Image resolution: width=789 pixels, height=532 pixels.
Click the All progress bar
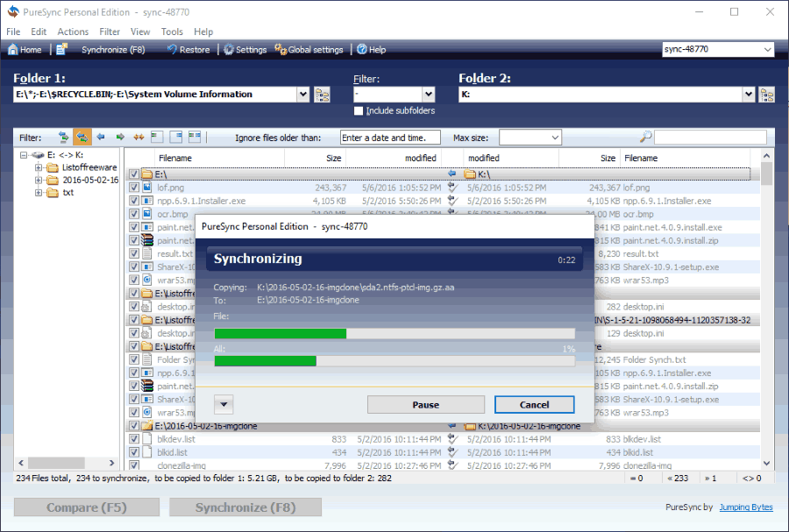click(394, 361)
